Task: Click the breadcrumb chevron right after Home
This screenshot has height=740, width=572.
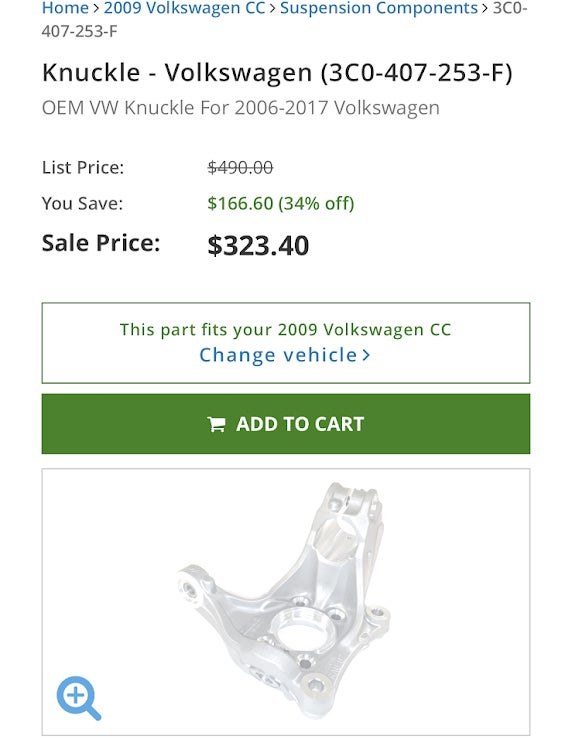Action: pyautogui.click(x=96, y=8)
